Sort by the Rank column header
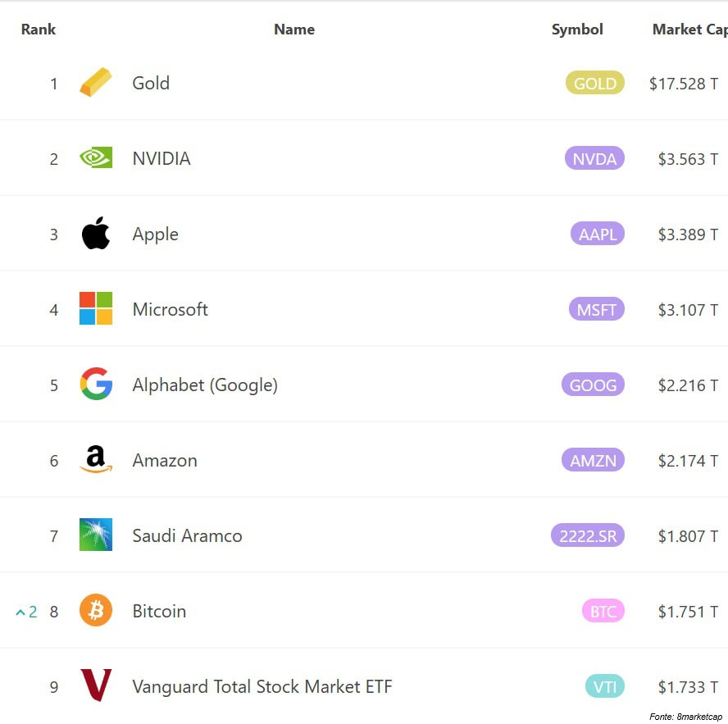This screenshot has height=724, width=728. click(x=38, y=30)
